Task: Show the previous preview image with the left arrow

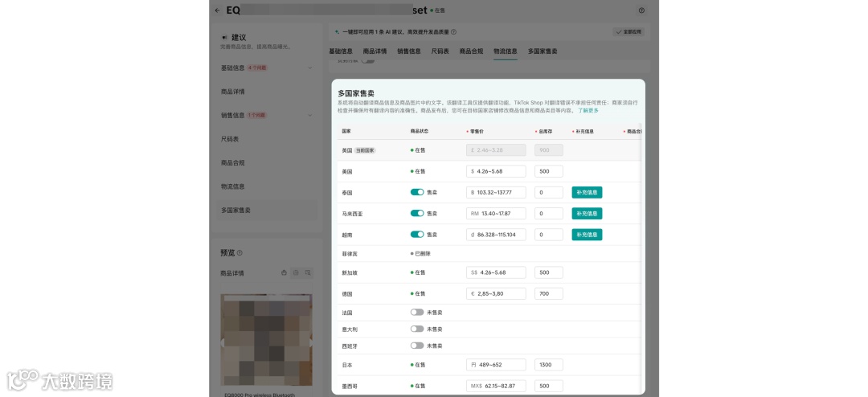Action: coord(223,343)
